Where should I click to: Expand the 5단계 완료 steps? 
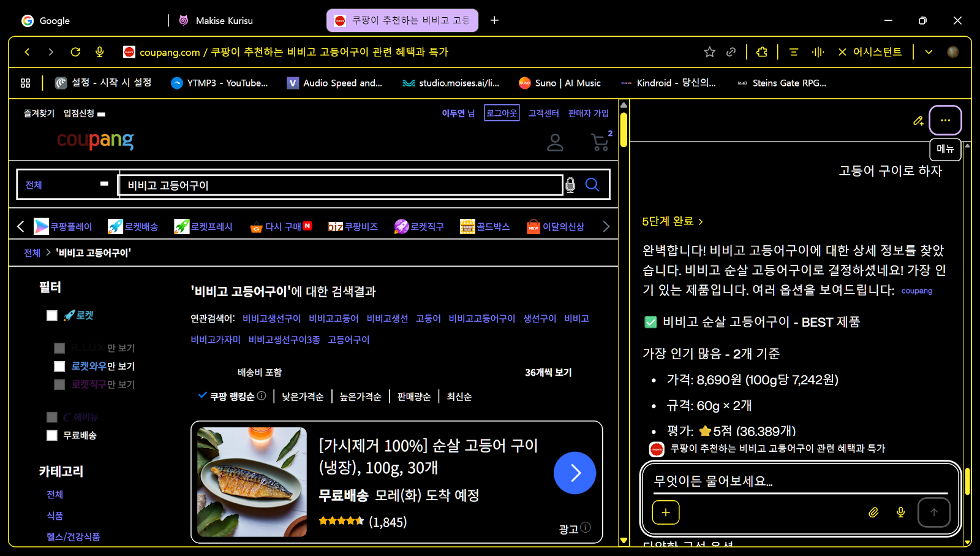[x=673, y=221]
